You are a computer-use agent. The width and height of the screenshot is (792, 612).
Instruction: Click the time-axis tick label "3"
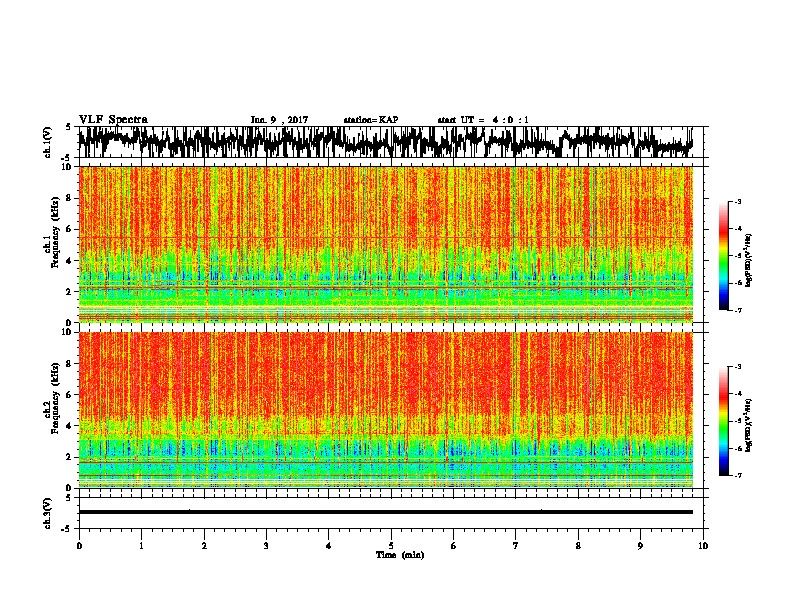click(x=266, y=546)
